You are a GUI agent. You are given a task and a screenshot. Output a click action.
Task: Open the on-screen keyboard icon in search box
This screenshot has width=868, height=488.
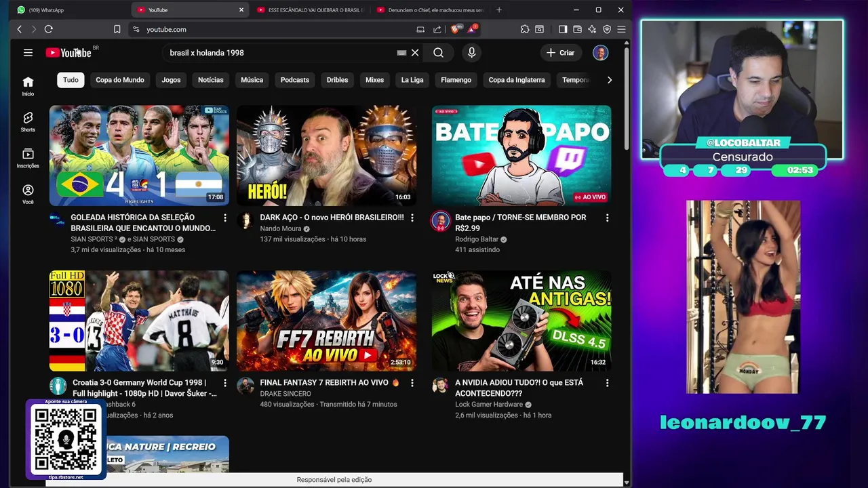click(x=401, y=53)
